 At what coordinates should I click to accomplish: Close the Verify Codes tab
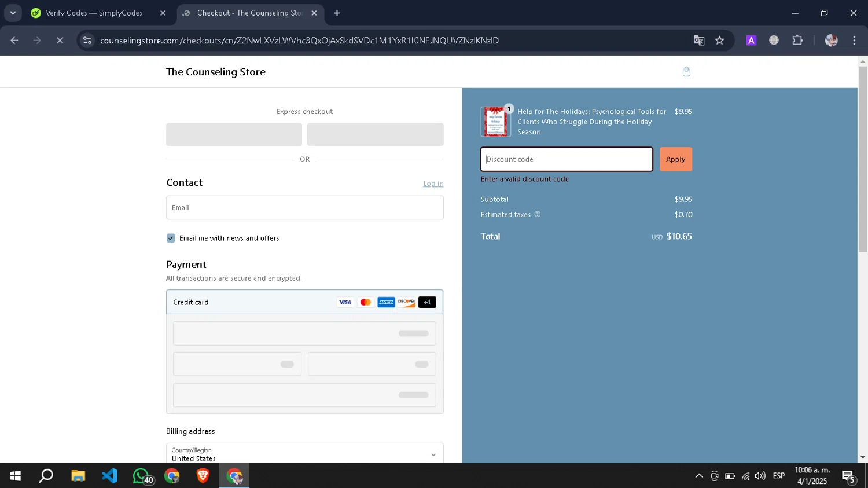[163, 13]
